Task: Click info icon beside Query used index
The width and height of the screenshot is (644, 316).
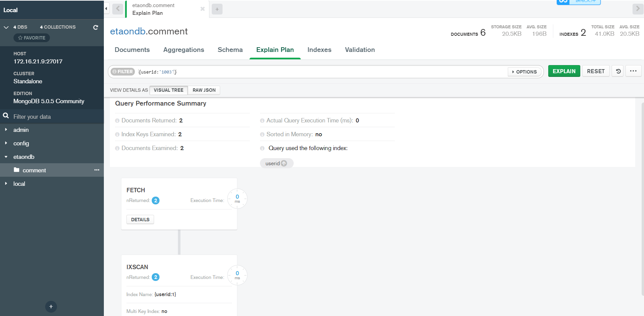Action: click(x=262, y=148)
